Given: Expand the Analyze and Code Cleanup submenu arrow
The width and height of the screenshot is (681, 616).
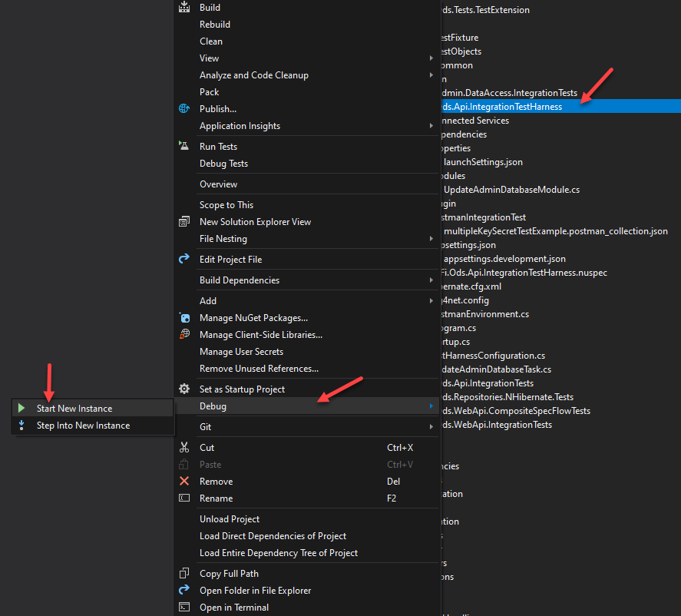Looking at the screenshot, I should coord(431,75).
